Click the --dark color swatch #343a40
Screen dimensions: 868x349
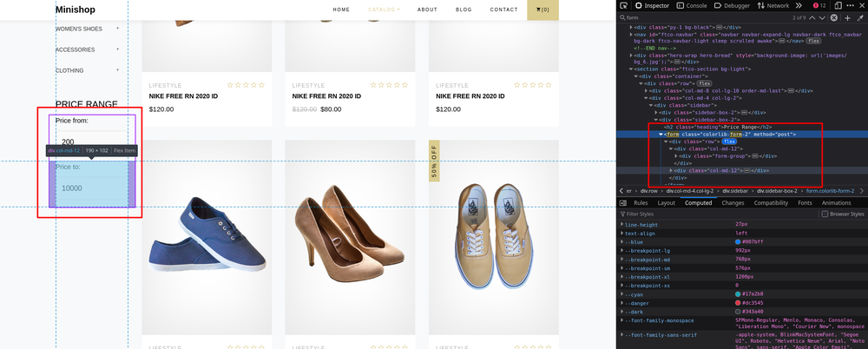(738, 312)
